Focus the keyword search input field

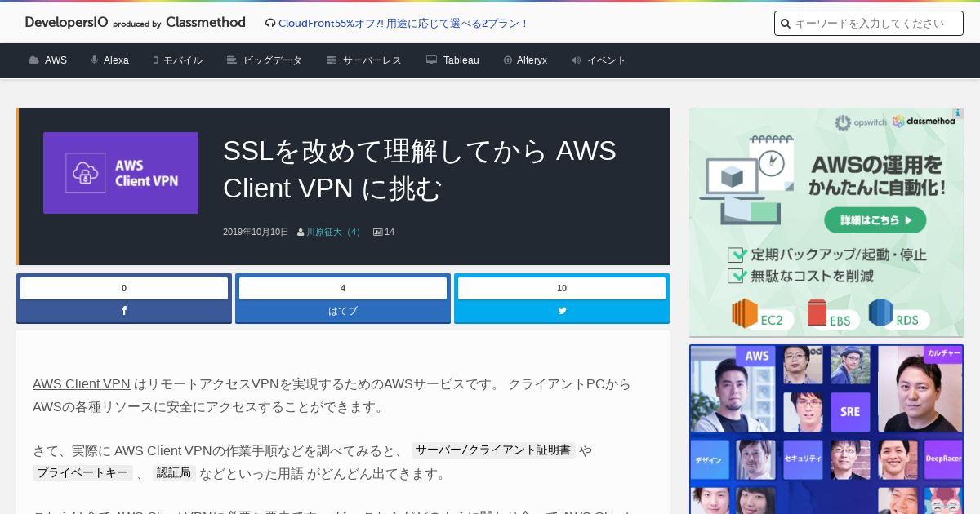(x=869, y=23)
